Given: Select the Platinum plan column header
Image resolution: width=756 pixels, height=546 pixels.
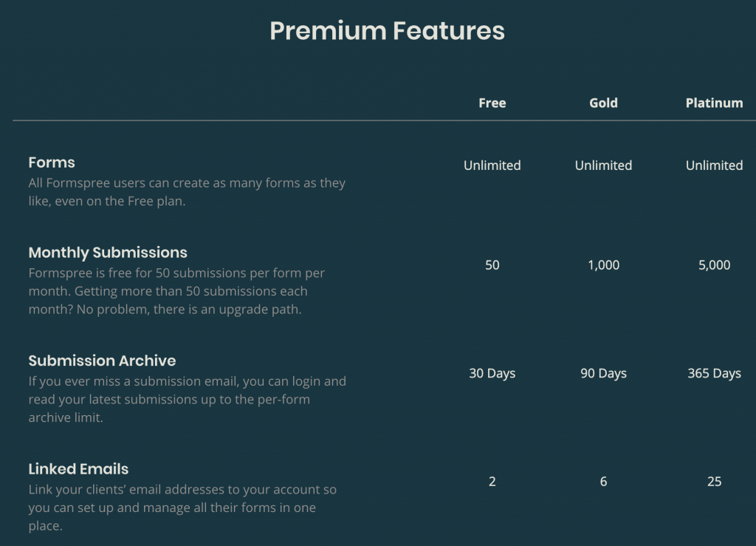Looking at the screenshot, I should click(714, 103).
